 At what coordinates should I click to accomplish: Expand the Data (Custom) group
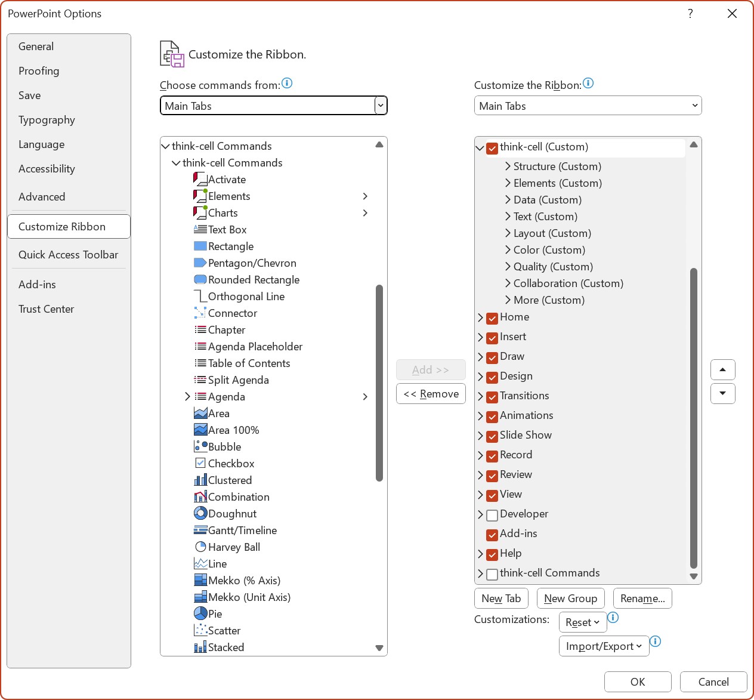tap(508, 200)
